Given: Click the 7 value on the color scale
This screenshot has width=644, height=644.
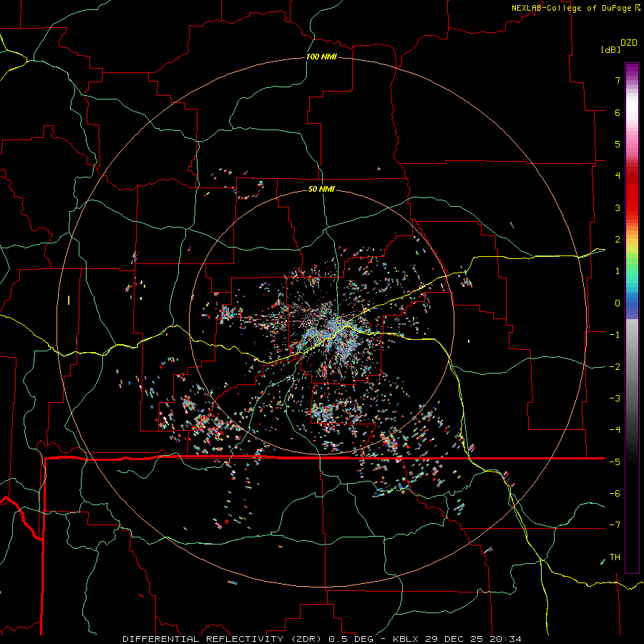Looking at the screenshot, I should [x=618, y=80].
